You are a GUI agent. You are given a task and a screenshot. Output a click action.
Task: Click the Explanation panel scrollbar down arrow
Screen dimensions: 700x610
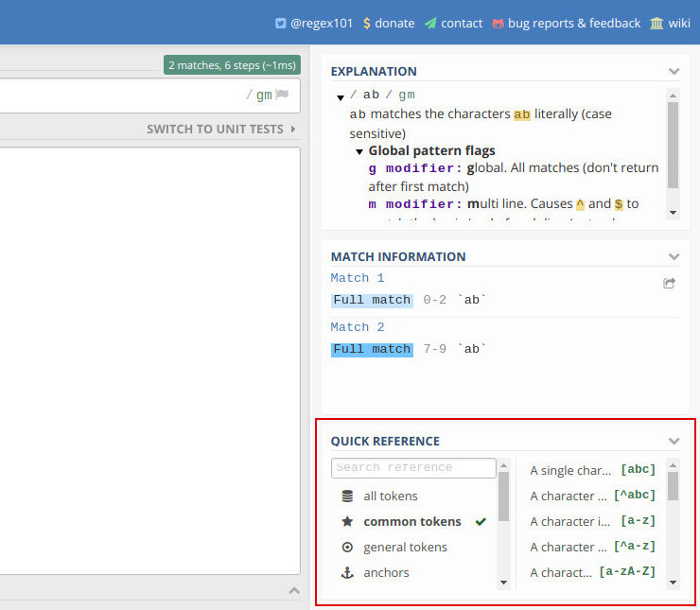[674, 213]
